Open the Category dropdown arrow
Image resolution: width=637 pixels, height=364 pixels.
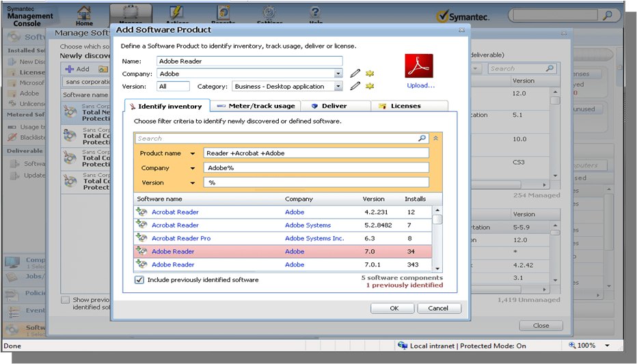pos(338,87)
